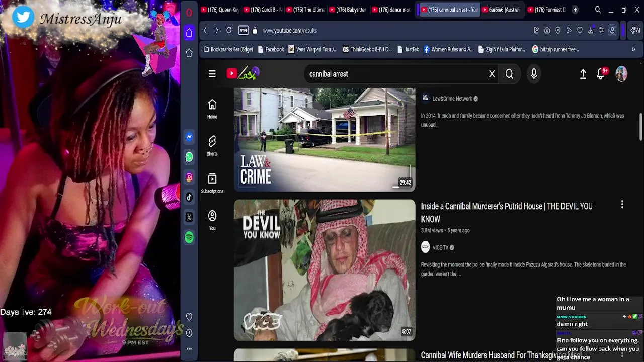Submit search with the magnifier button
The height and width of the screenshot is (362, 644).
pos(509,74)
